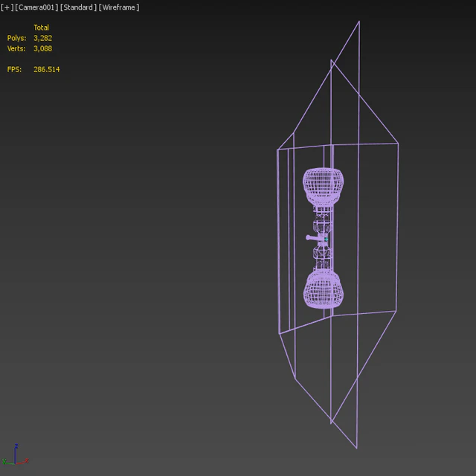Viewport: 476px width, 476px height.
Task: Open the Camera001 viewport view menu
Action: pyautogui.click(x=36, y=7)
